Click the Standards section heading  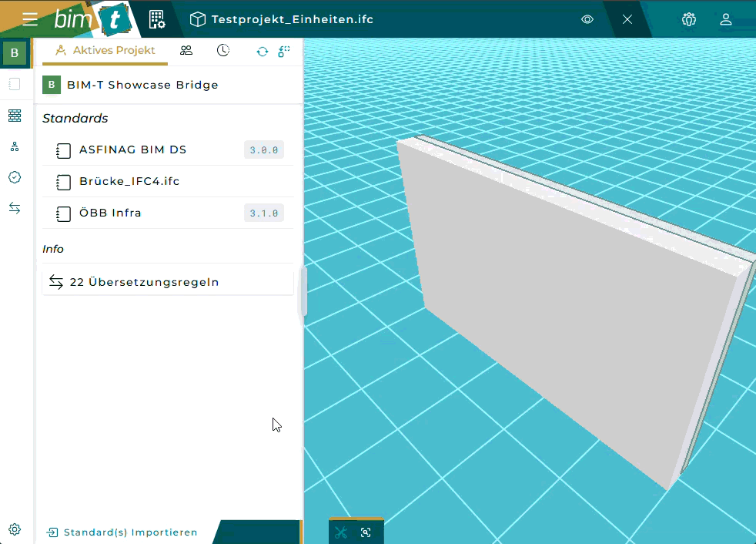click(75, 118)
